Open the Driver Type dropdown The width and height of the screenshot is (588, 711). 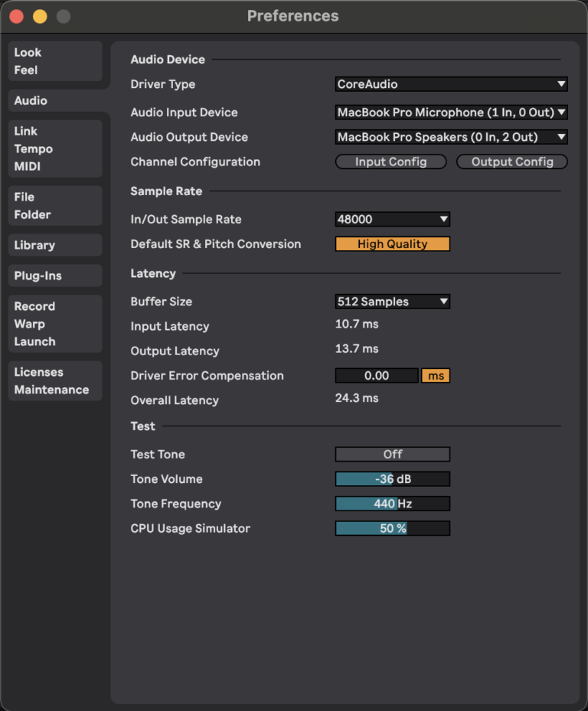(451, 84)
